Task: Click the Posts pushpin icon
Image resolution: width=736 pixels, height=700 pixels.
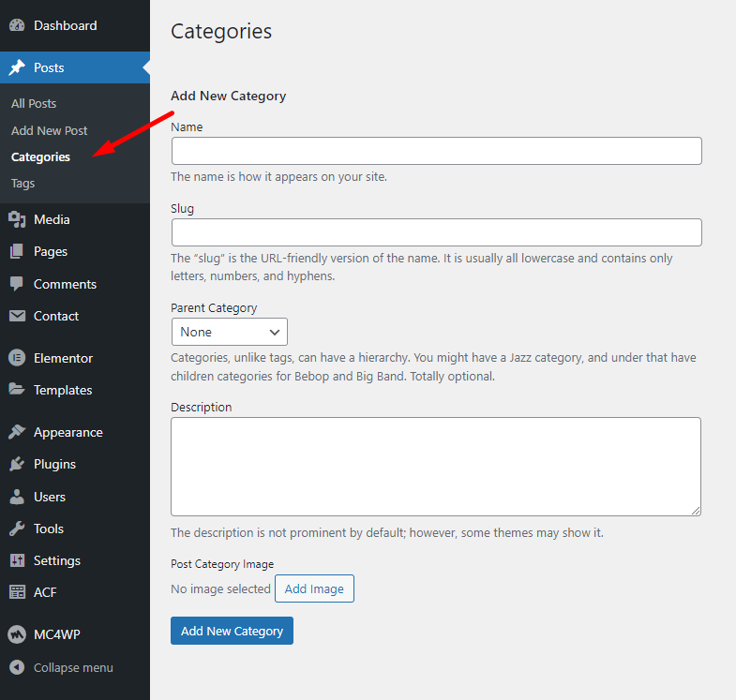Action: 17,67
